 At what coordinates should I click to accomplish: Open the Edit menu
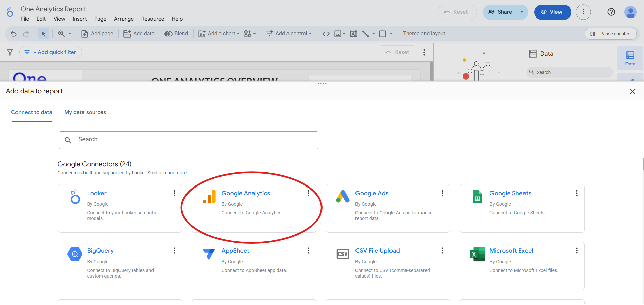[x=41, y=19]
